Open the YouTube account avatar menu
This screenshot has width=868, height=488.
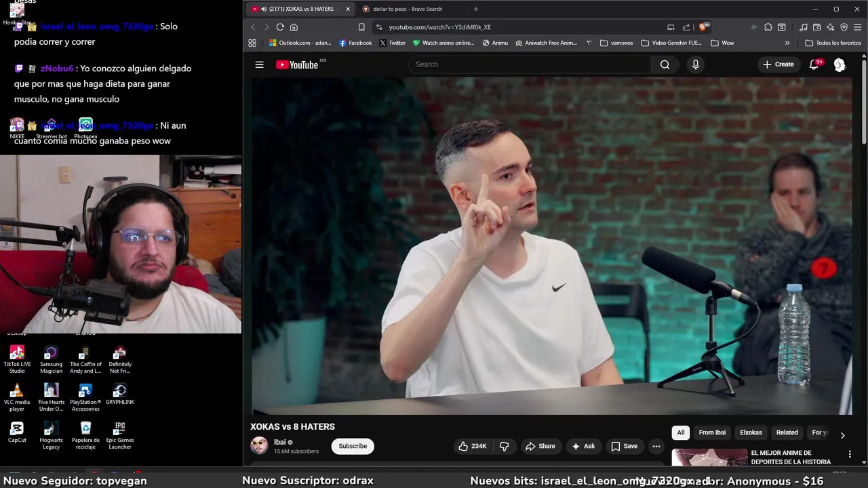(x=840, y=64)
